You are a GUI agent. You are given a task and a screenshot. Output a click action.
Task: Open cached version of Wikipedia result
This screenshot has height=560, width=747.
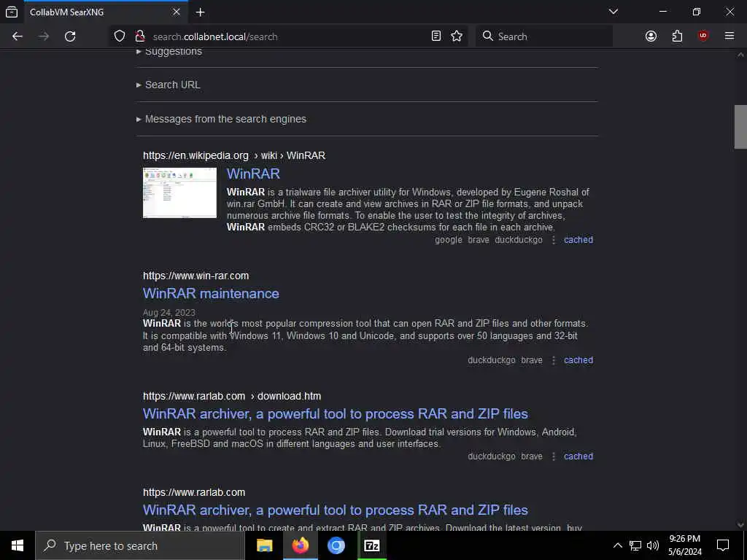[x=578, y=240]
